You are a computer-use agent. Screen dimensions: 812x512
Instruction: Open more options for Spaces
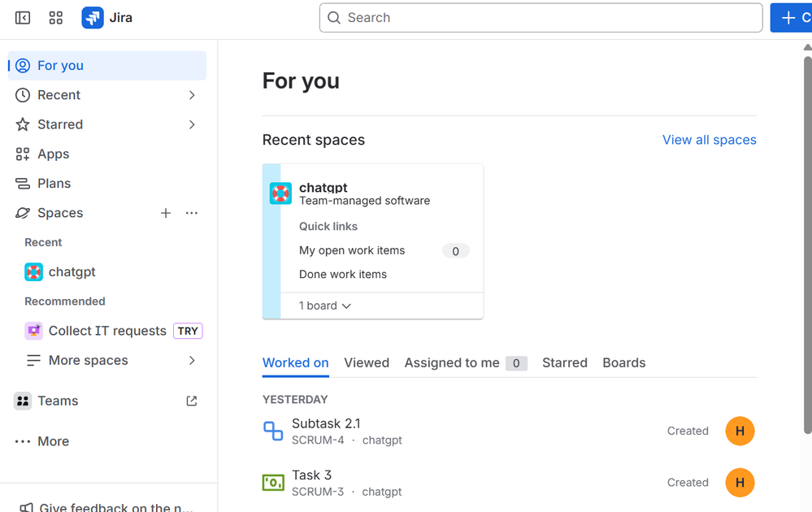coord(191,213)
